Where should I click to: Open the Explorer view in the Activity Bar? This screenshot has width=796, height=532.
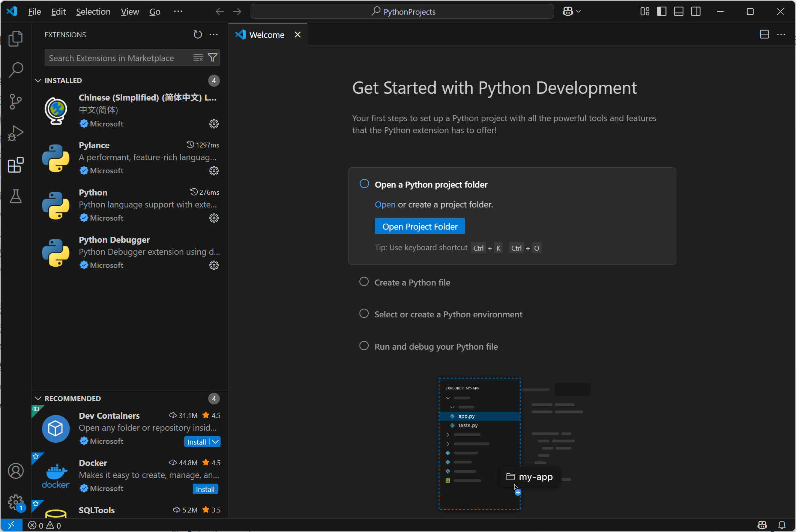[15, 38]
